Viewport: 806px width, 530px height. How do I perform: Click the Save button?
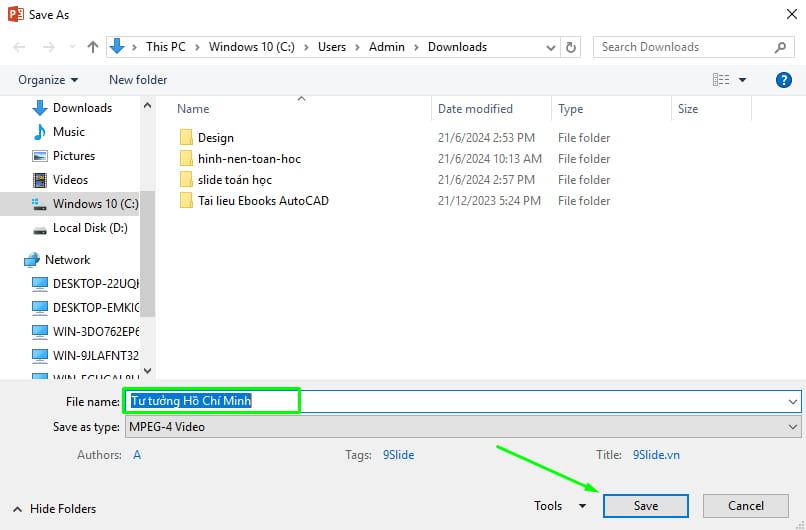pyautogui.click(x=646, y=506)
